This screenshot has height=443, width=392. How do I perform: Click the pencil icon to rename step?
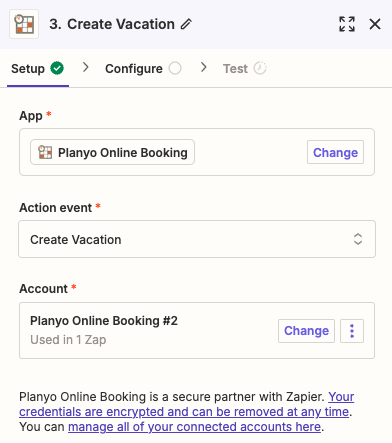click(186, 24)
